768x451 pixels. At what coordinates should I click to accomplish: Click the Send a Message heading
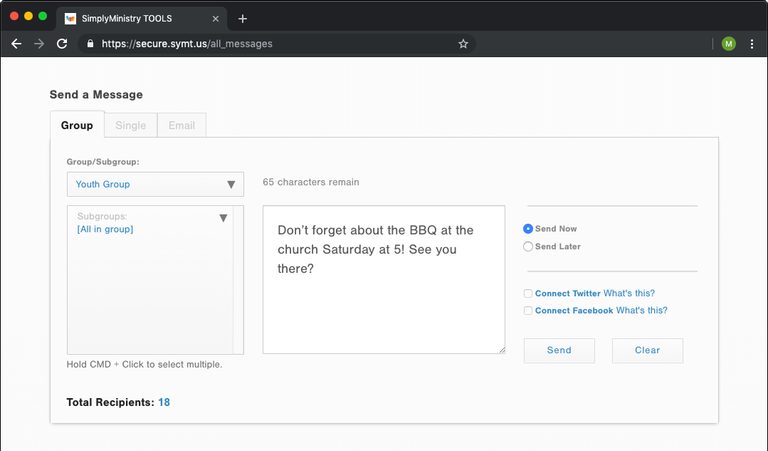click(96, 95)
